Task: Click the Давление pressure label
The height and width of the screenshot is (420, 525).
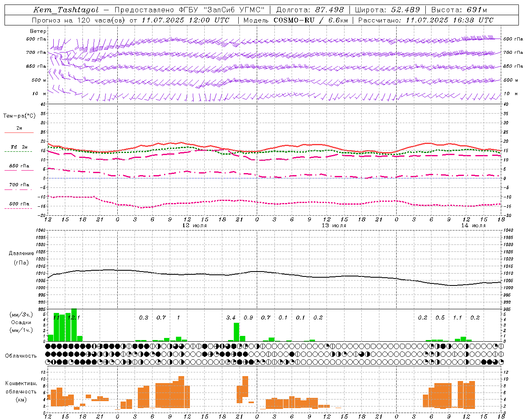Action: point(21,253)
